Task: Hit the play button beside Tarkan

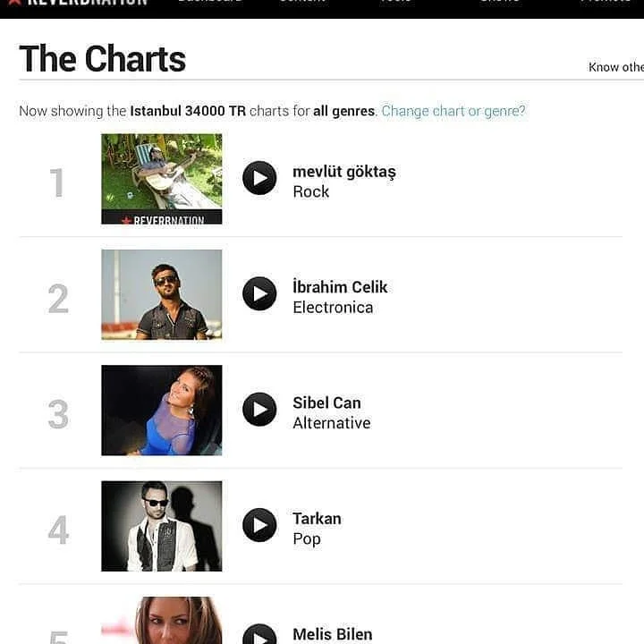Action: [259, 525]
